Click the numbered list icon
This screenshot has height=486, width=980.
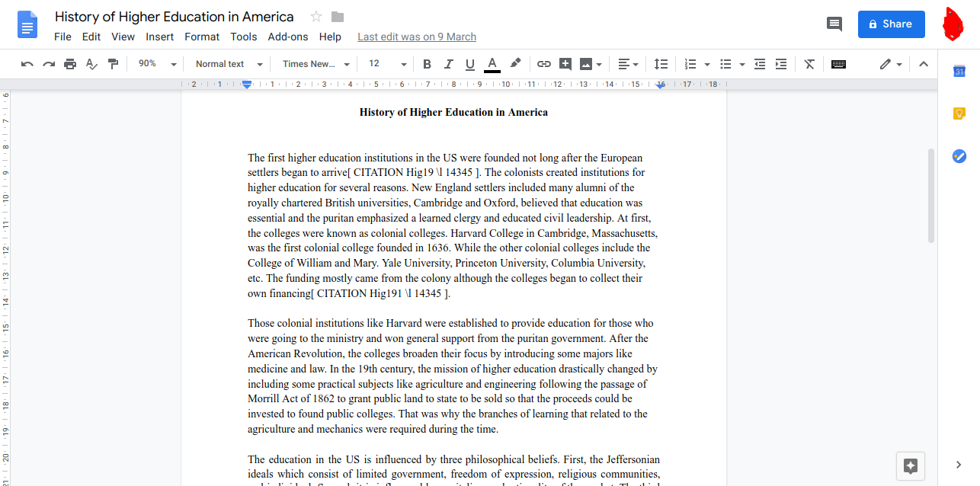[x=690, y=64]
